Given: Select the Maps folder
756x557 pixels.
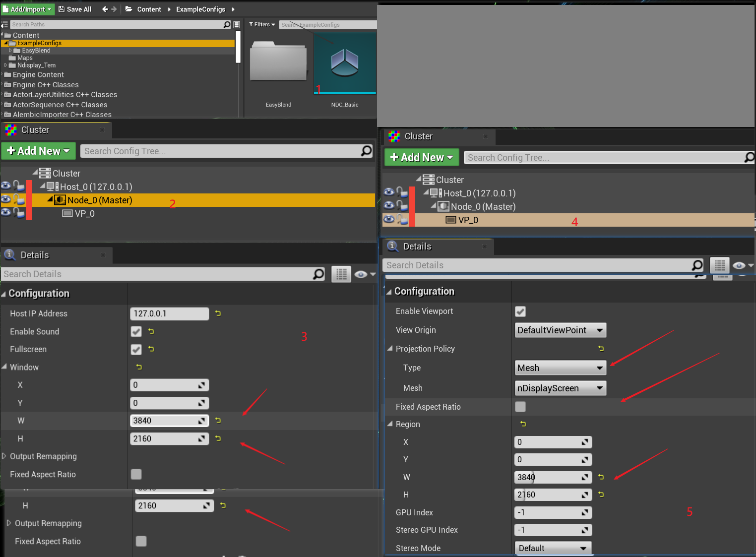Looking at the screenshot, I should 25,58.
